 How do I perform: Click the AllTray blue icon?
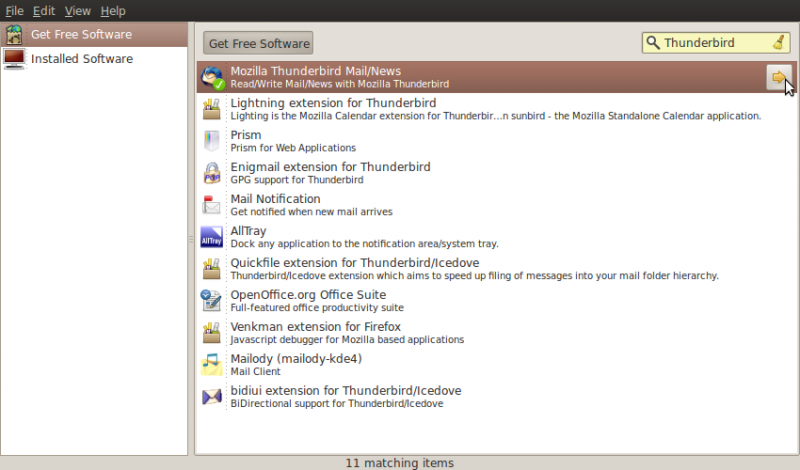pos(211,237)
